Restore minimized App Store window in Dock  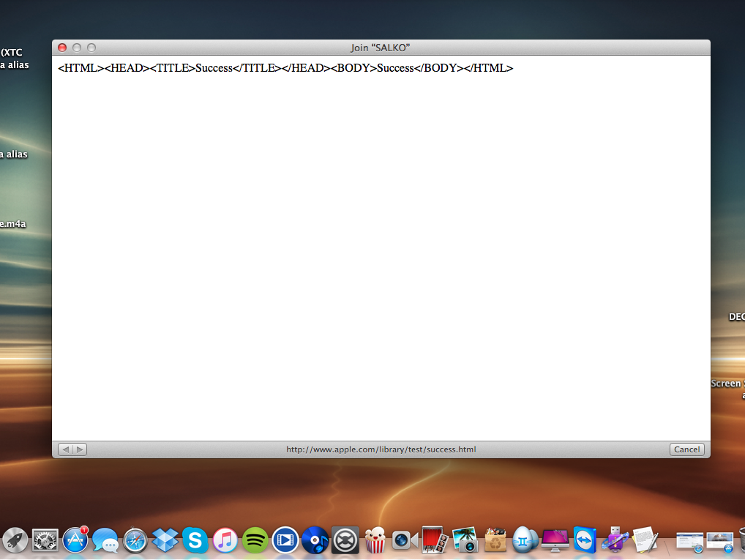tap(720, 542)
